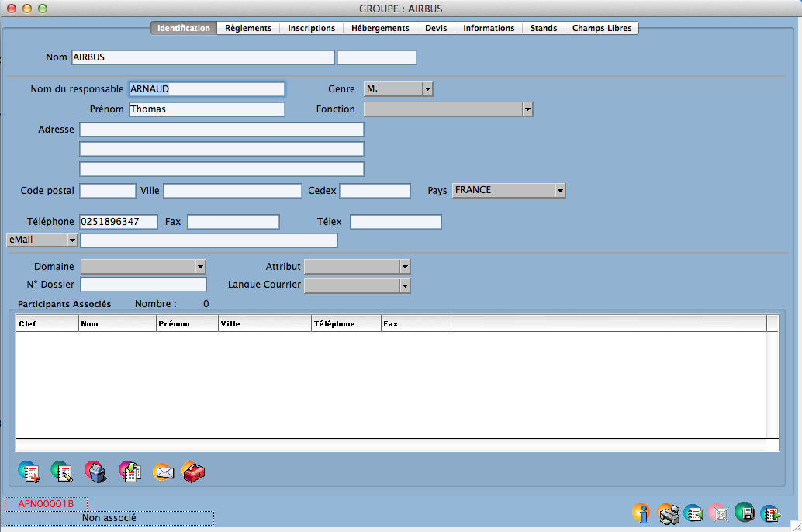The width and height of the screenshot is (802, 532).
Task: Show record information via the 'i' icon
Action: tap(641, 513)
